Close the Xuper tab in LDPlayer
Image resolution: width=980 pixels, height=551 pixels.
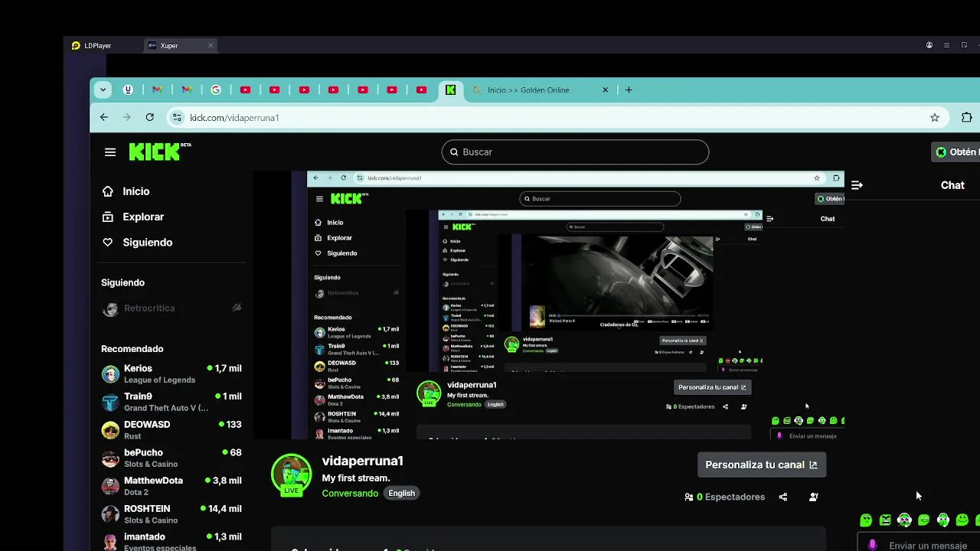point(211,46)
